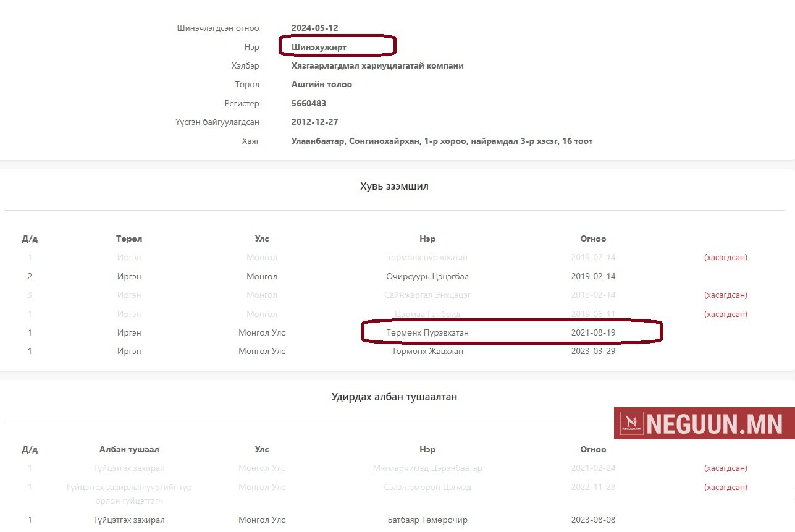The height and width of the screenshot is (532, 795).
Task: Click company form Хязгаарлагдмал хариуцлагатай компани
Action: click(377, 65)
